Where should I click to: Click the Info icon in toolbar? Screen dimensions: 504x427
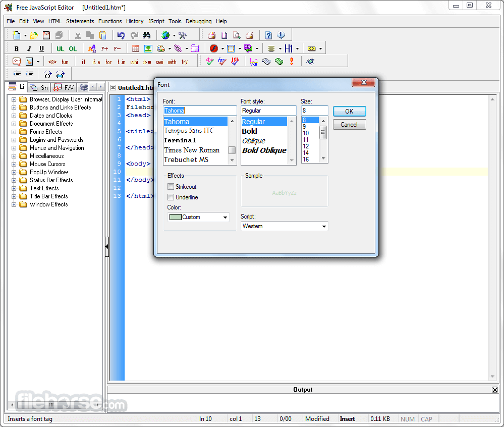pos(281,35)
